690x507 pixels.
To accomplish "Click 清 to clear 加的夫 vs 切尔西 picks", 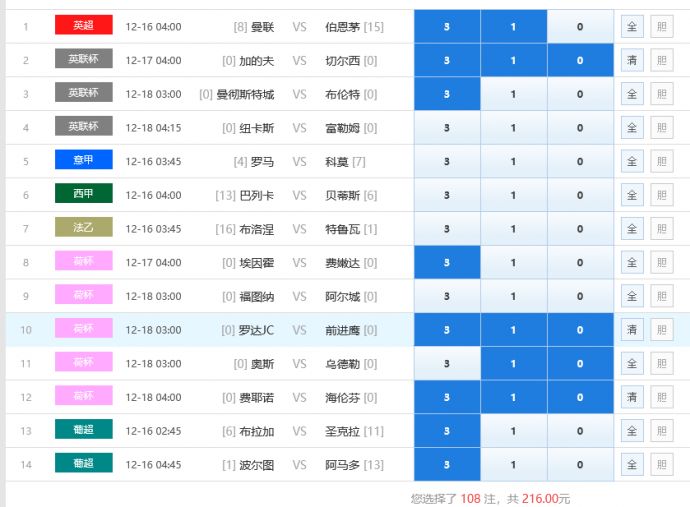I will tap(632, 61).
